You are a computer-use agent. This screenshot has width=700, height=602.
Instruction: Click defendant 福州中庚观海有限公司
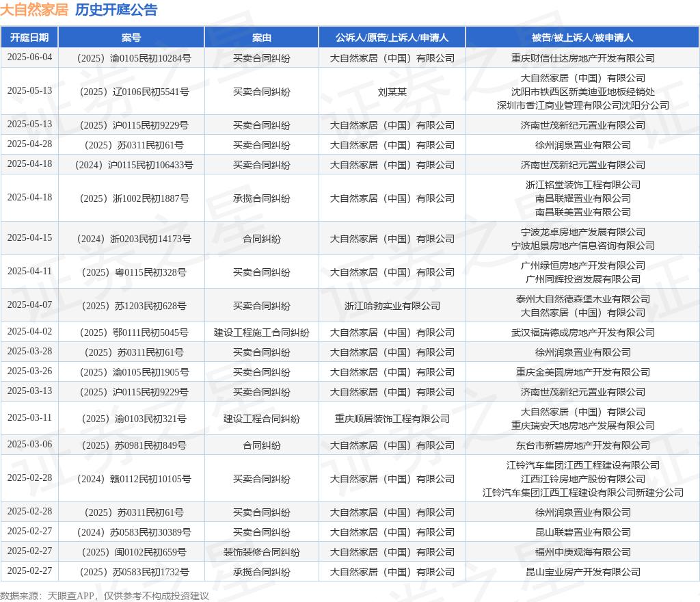pyautogui.click(x=582, y=553)
